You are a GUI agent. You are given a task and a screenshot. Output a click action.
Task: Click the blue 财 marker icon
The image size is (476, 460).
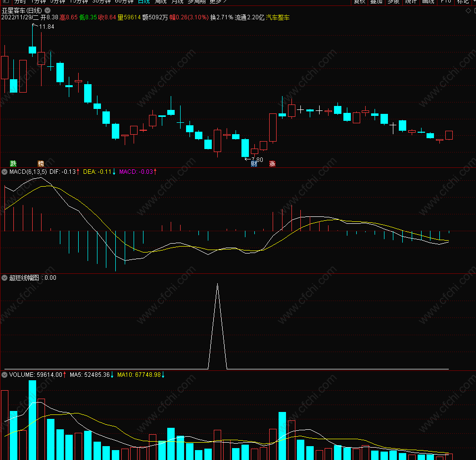254,164
